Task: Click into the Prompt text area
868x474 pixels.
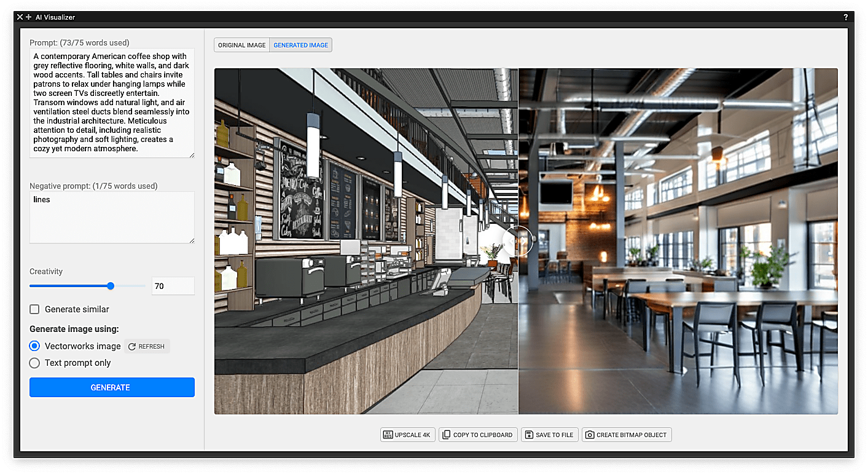Action: [112, 103]
